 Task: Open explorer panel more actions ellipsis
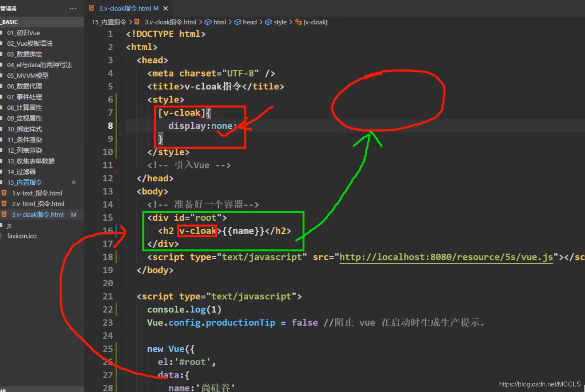pyautogui.click(x=73, y=8)
